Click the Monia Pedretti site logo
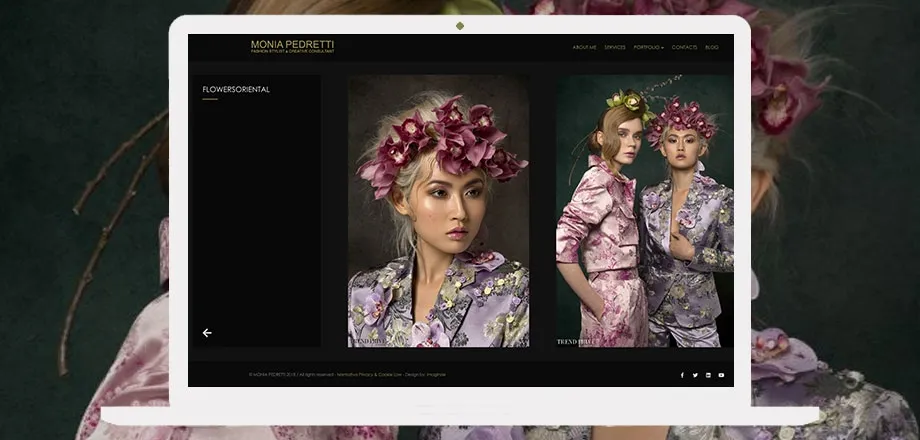Image resolution: width=920 pixels, height=440 pixels. [x=292, y=45]
